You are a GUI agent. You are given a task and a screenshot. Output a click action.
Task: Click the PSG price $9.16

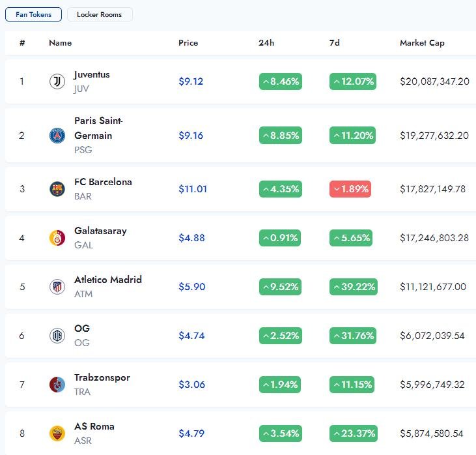pyautogui.click(x=191, y=135)
